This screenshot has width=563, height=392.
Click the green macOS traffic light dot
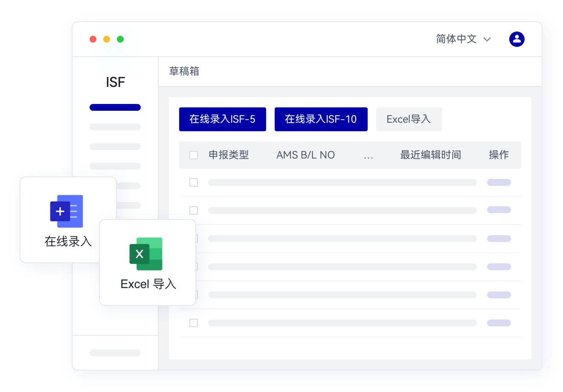(x=121, y=39)
